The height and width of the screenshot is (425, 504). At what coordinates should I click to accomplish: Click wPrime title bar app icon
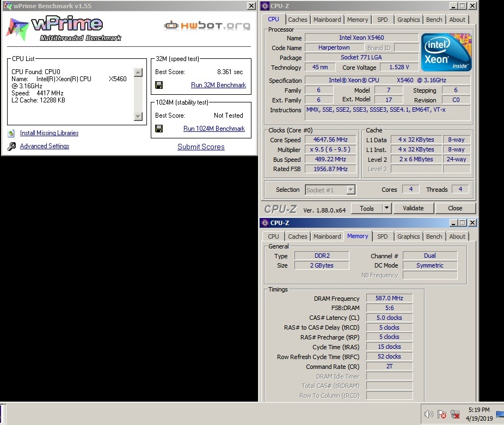pos(8,6)
